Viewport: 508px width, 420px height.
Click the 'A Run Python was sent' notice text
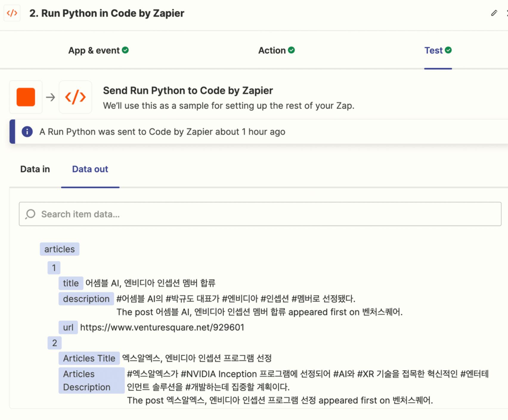coord(162,132)
